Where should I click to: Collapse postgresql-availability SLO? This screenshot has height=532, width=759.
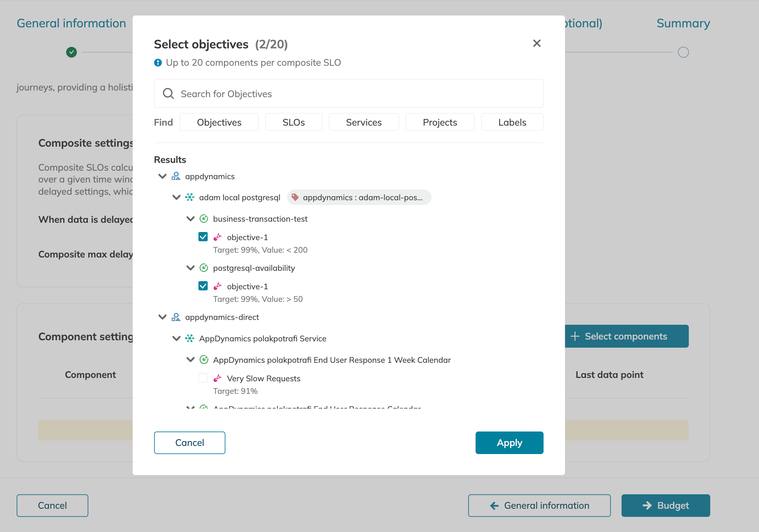(x=190, y=268)
